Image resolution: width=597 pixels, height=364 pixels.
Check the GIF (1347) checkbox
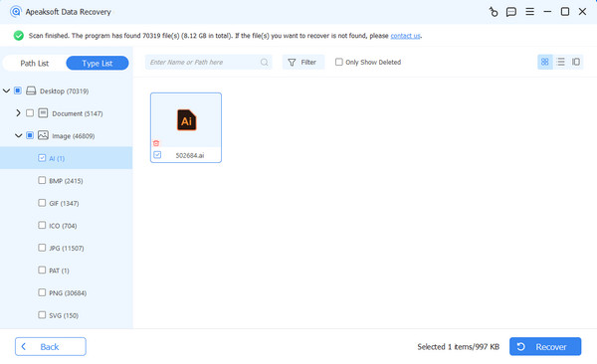42,203
